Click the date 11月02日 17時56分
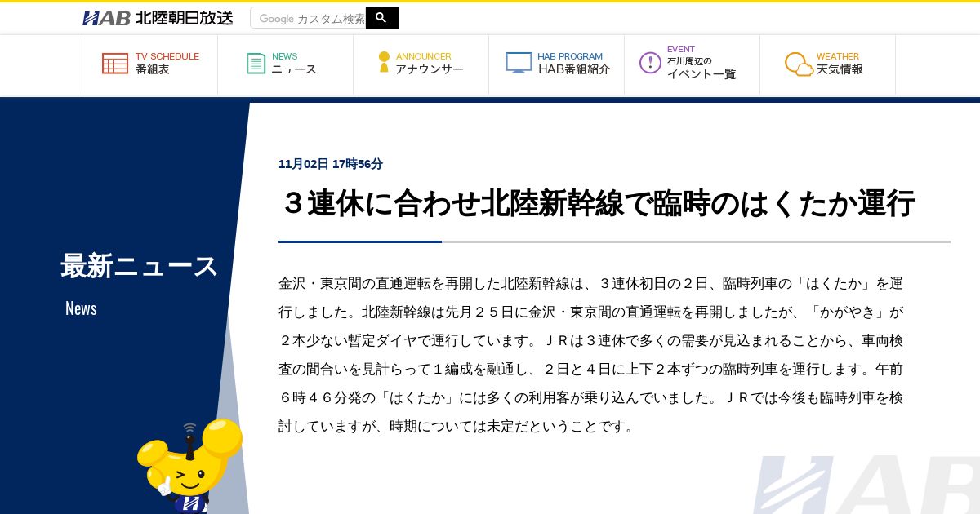This screenshot has height=514, width=980. (331, 164)
